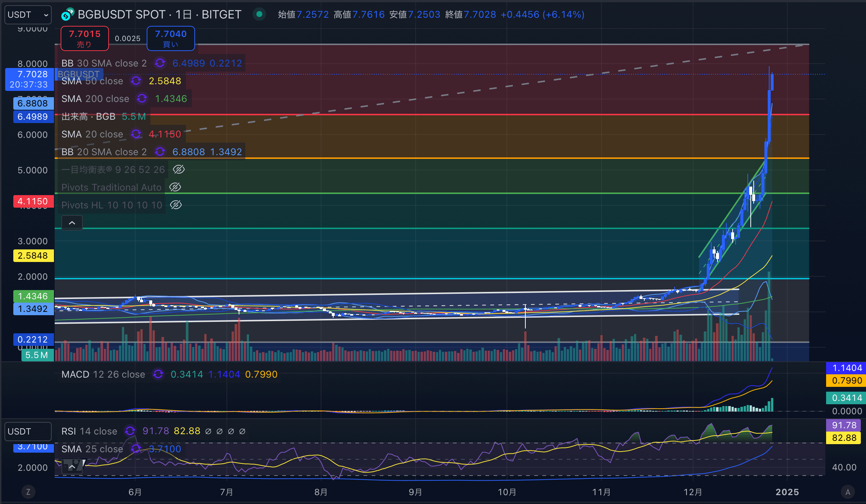Click the SMA 200 refresh icon

142,99
